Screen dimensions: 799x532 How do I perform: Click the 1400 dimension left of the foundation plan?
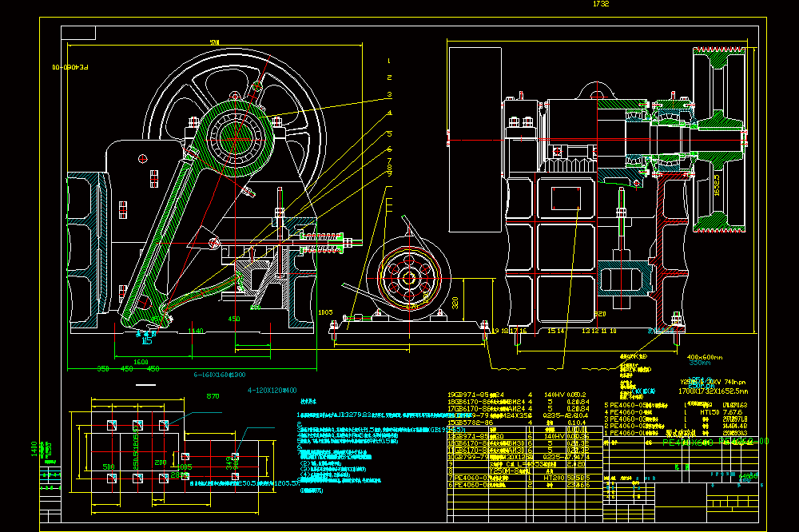tap(34, 449)
